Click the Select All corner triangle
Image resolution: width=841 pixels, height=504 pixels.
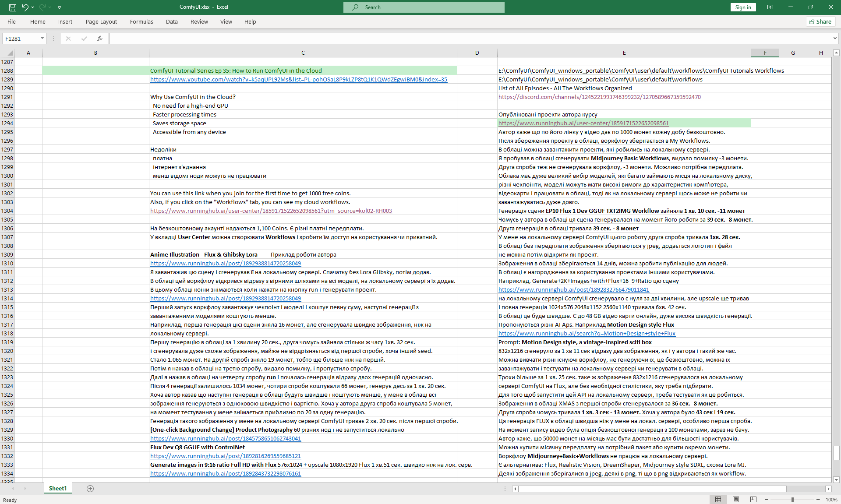coord(10,53)
